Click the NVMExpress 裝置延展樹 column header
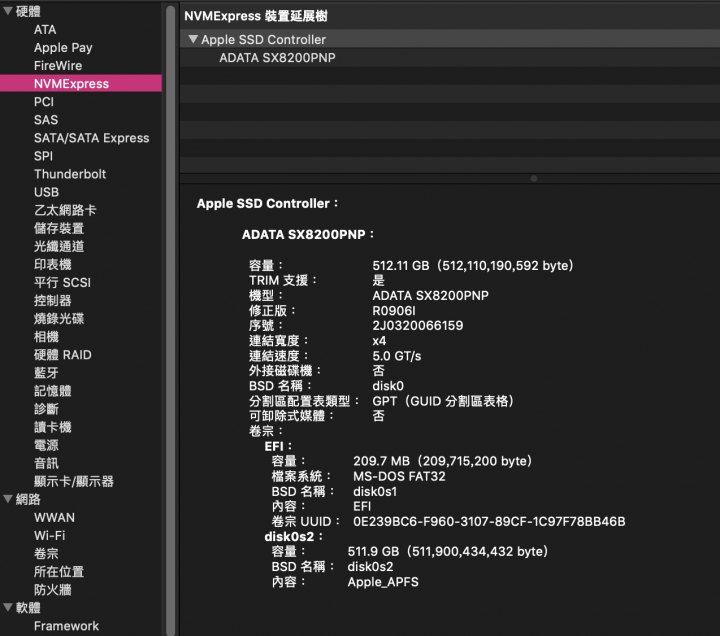Screen dimensions: 720x636 click(256, 16)
